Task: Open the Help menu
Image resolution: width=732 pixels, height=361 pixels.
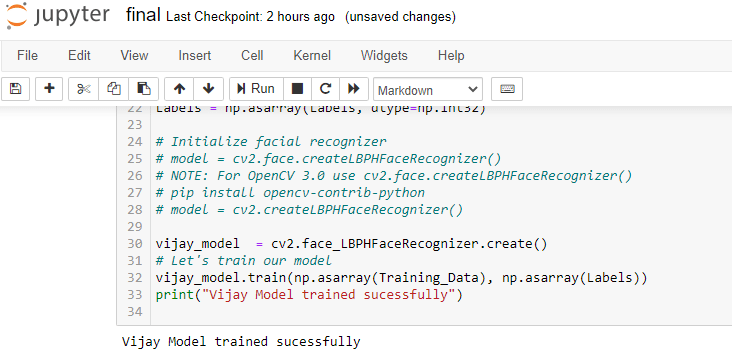Action: pyautogui.click(x=451, y=56)
